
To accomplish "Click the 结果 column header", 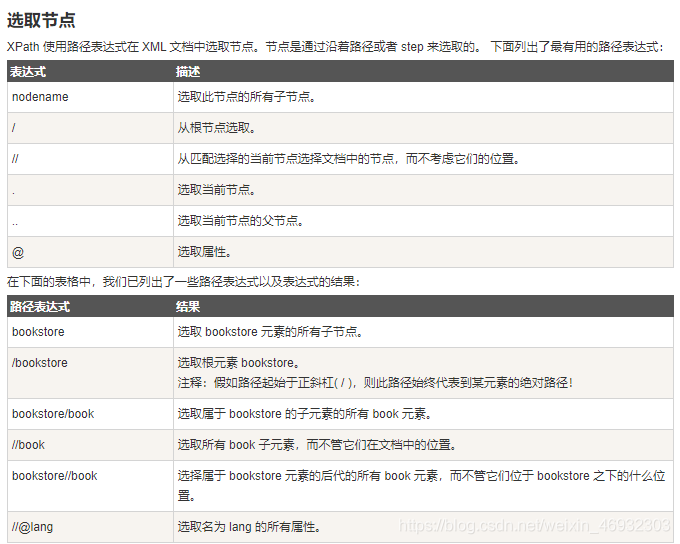I will (x=188, y=307).
